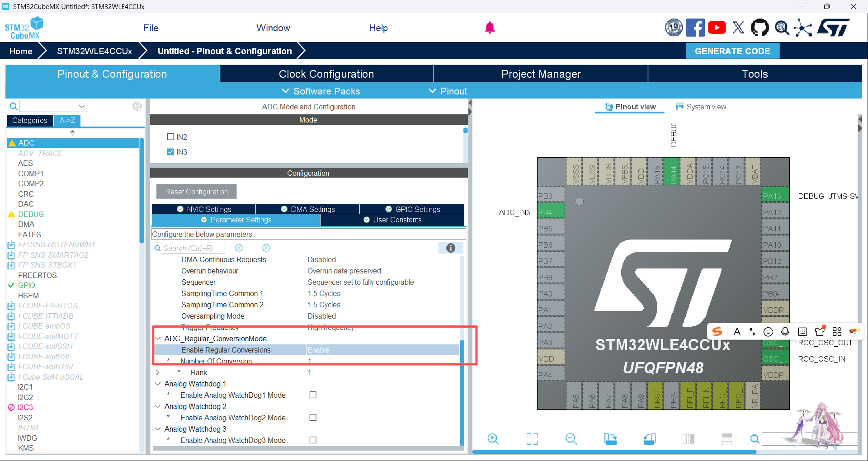Click the ST logo in header
Screen dimensions: 868x461
click(834, 28)
